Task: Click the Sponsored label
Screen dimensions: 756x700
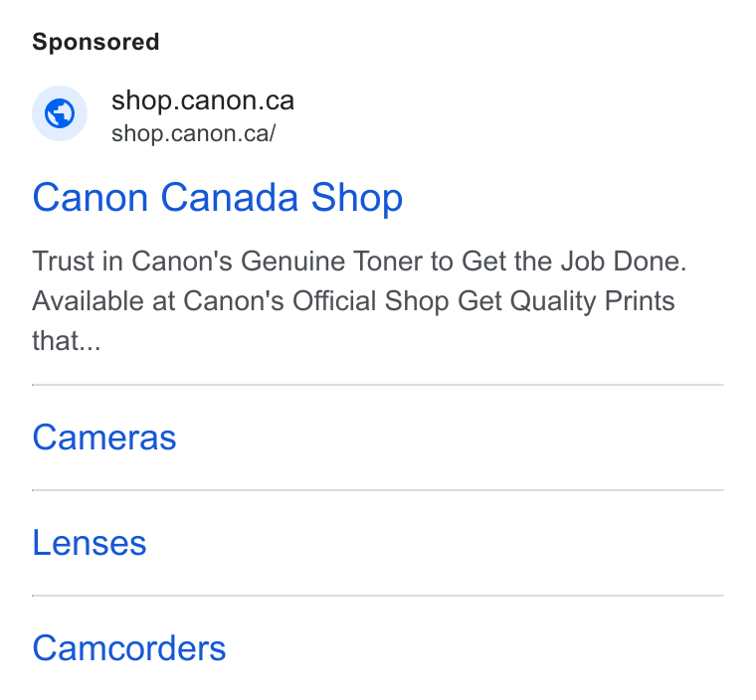Action: point(95,42)
